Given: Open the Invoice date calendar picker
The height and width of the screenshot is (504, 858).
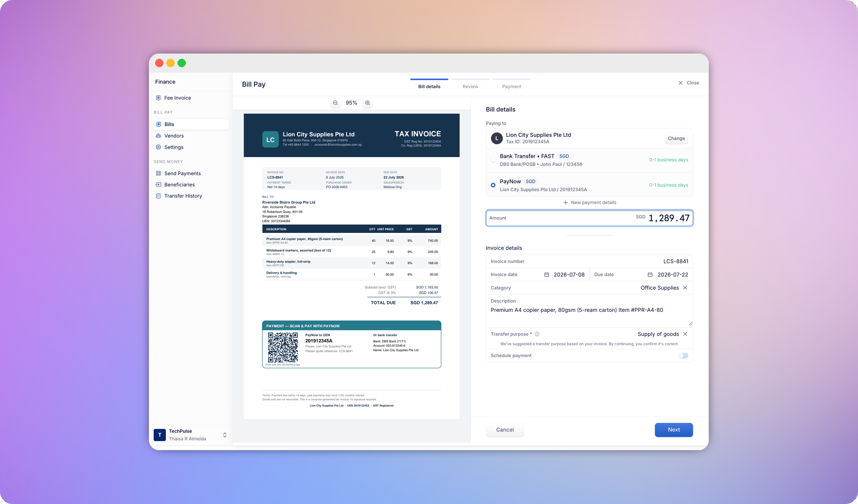Looking at the screenshot, I should point(546,274).
